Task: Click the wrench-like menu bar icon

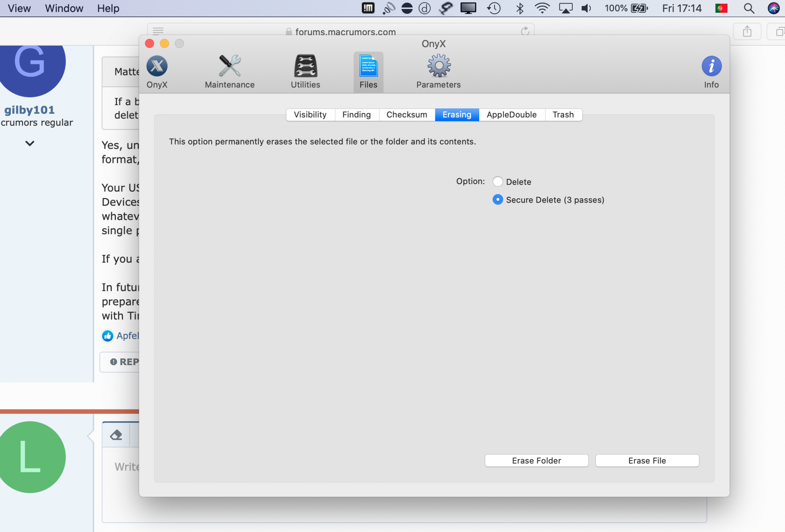Action: (446, 8)
